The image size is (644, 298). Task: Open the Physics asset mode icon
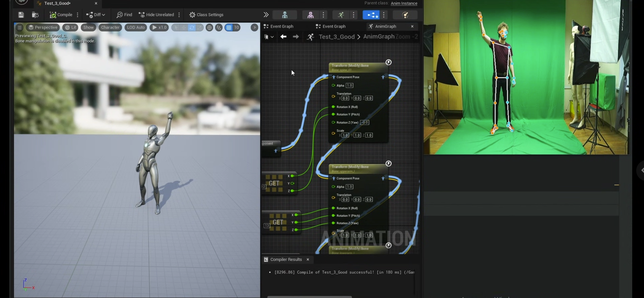(405, 15)
